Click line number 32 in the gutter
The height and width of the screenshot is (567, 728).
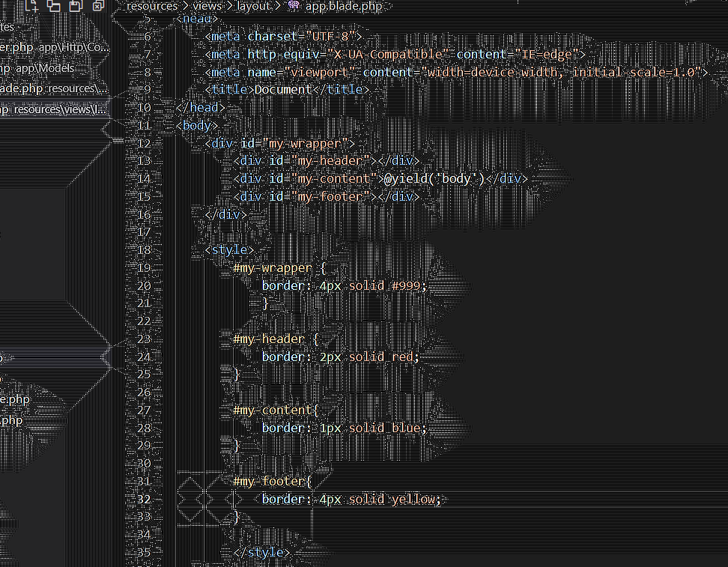144,499
